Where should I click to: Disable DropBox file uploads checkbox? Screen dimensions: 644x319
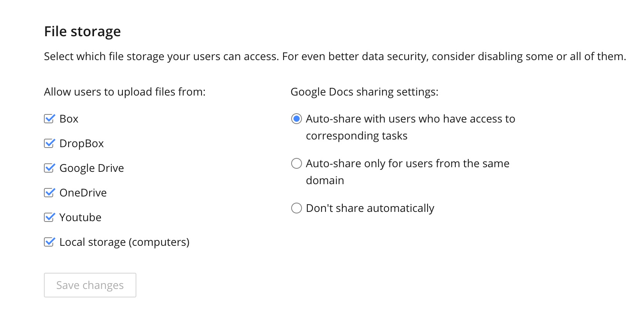pyautogui.click(x=49, y=143)
